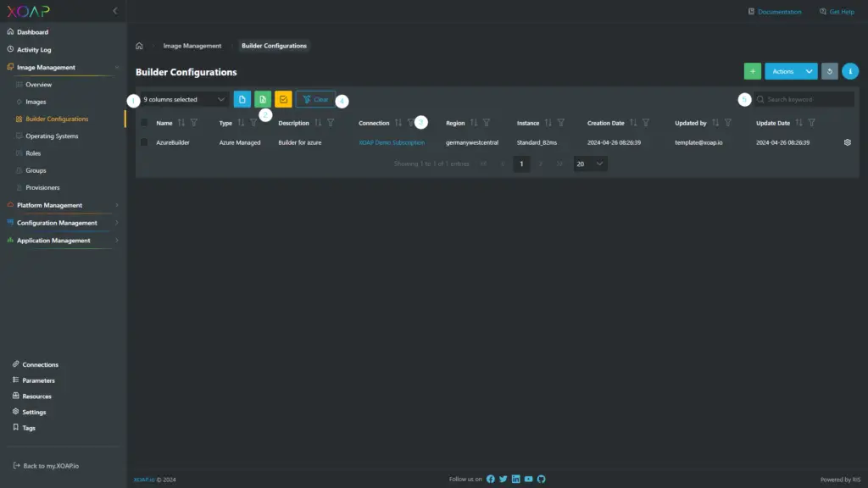Filter the Region column

486,123
